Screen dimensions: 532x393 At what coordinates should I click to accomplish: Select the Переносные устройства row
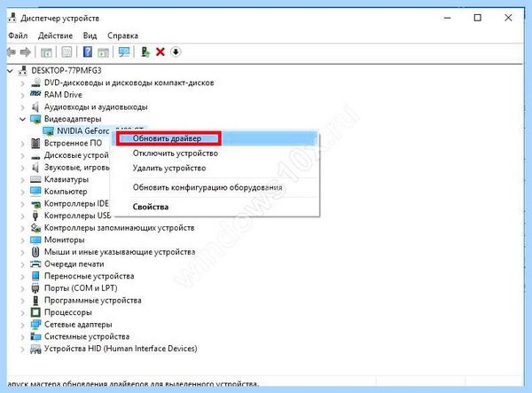[x=90, y=276]
